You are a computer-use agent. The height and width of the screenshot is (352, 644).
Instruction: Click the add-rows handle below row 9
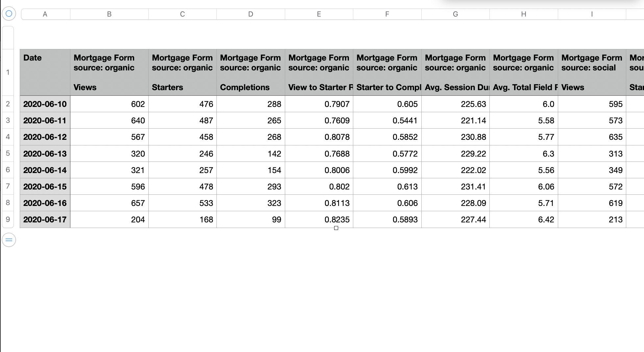[x=9, y=240]
